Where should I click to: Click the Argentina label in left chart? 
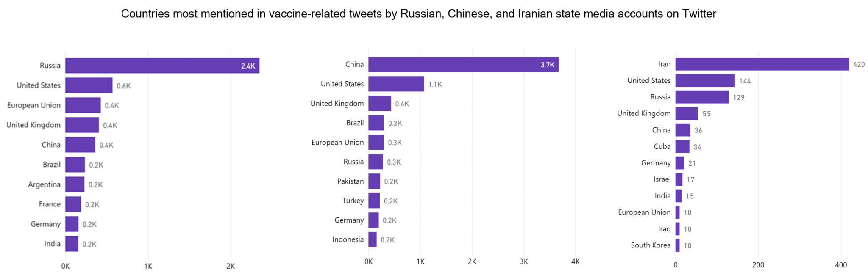point(44,184)
